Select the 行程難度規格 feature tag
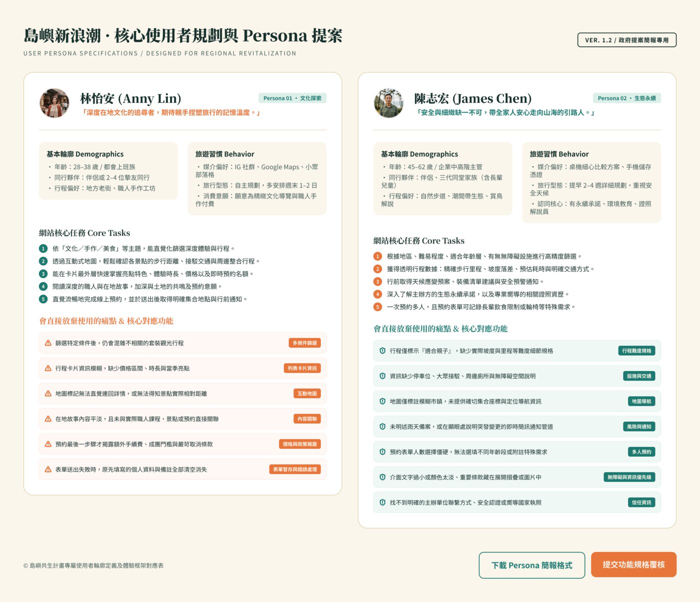 pyautogui.click(x=636, y=351)
